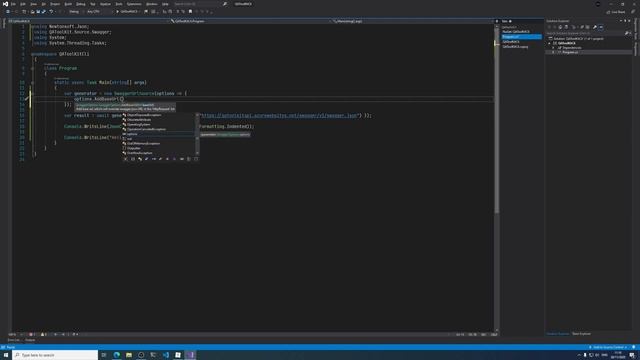This screenshot has height=360, width=640.
Task: Open the Output tab
Action: [x=30, y=340]
